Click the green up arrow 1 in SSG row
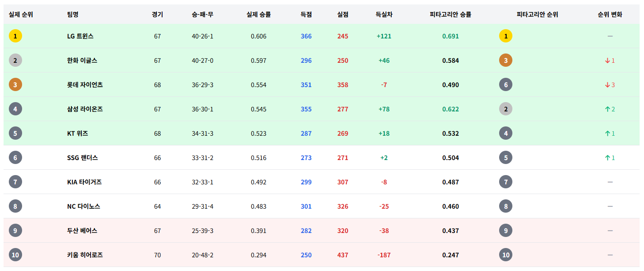644x271 pixels. pos(610,158)
